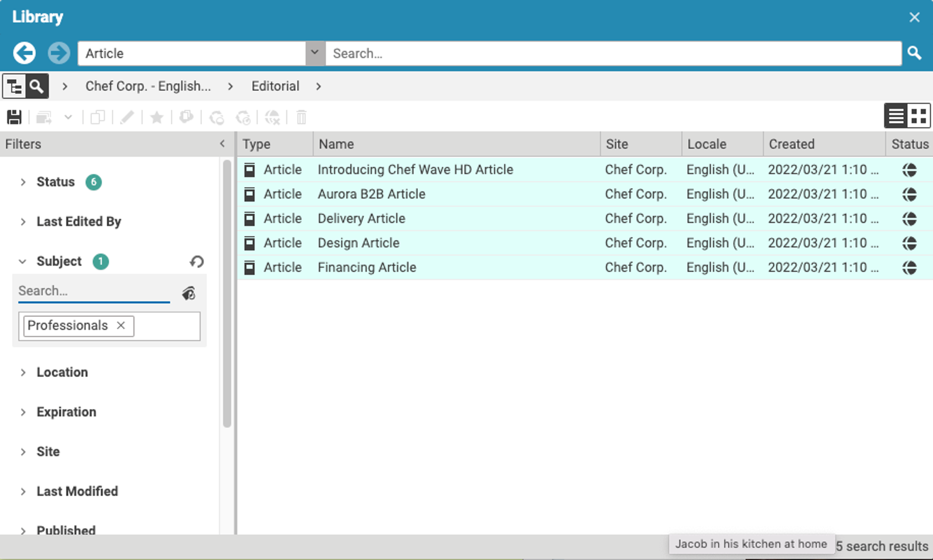Click status globe icon for Delivery Article
Screen dimensions: 933x560
click(909, 219)
